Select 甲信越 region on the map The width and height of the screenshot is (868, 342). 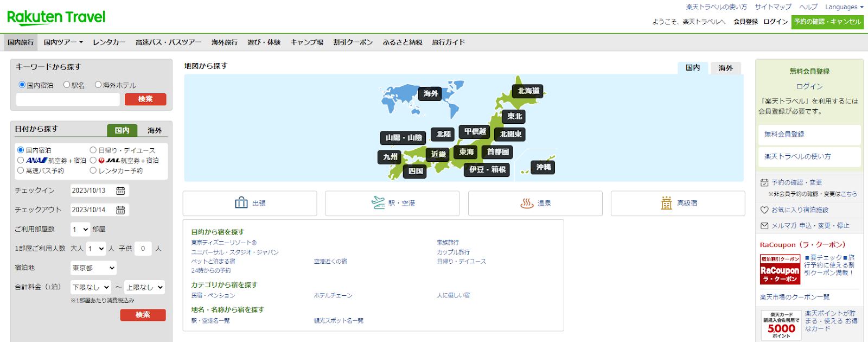[475, 131]
